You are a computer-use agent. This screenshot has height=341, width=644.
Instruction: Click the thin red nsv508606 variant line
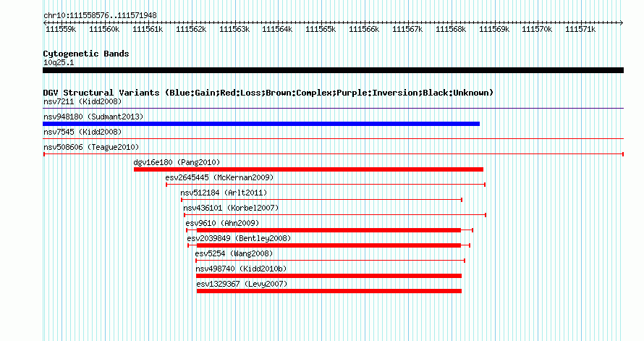click(x=334, y=154)
